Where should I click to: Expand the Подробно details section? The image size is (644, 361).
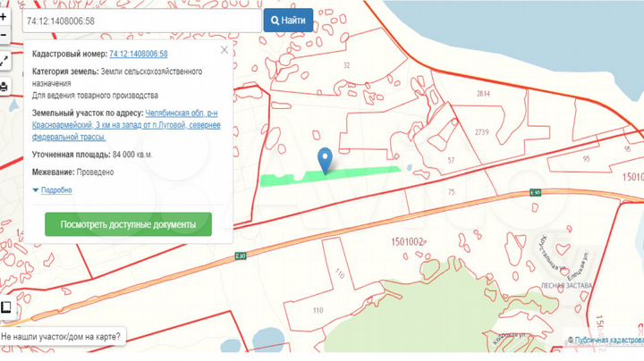tap(52, 190)
